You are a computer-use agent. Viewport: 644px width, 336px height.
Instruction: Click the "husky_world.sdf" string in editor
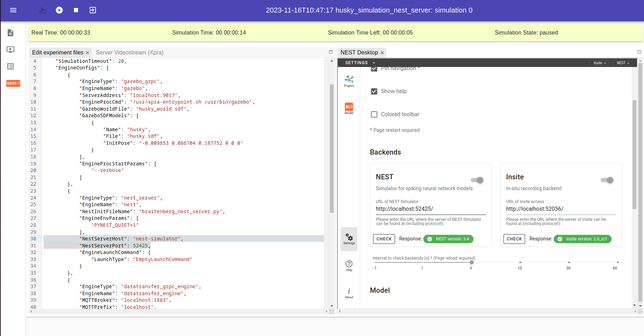coord(161,109)
